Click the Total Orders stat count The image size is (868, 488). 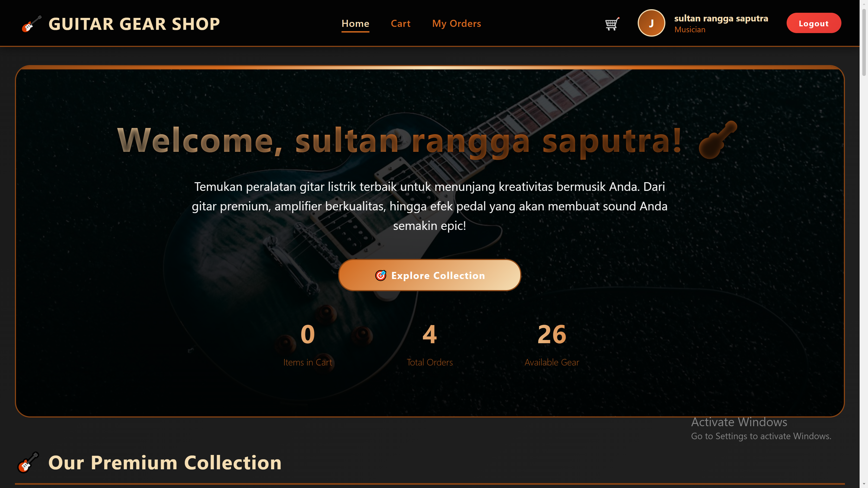coord(430,334)
